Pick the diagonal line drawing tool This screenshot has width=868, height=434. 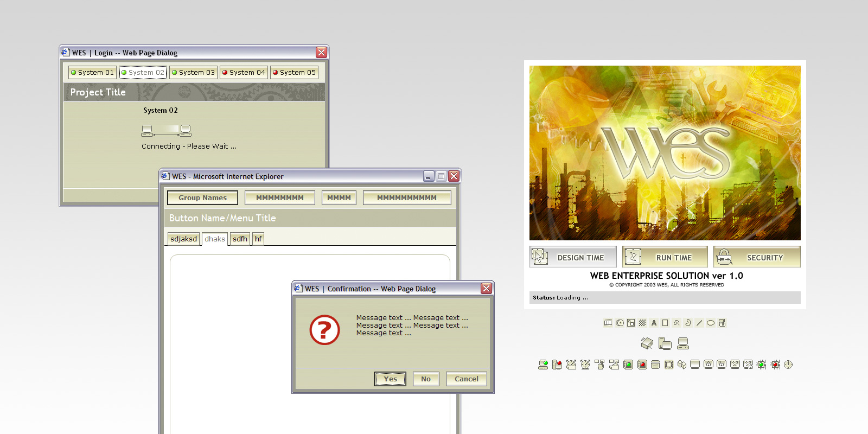pyautogui.click(x=699, y=323)
